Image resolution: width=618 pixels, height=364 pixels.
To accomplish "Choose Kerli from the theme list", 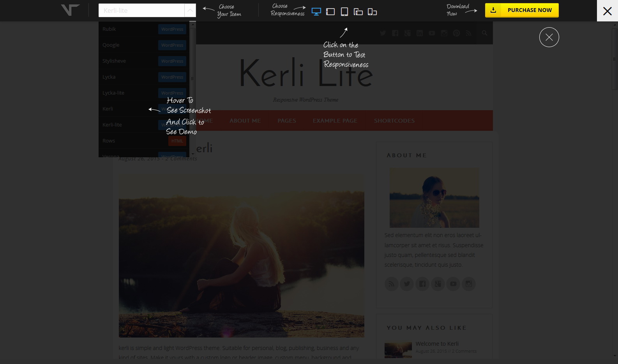I will 144,109.
